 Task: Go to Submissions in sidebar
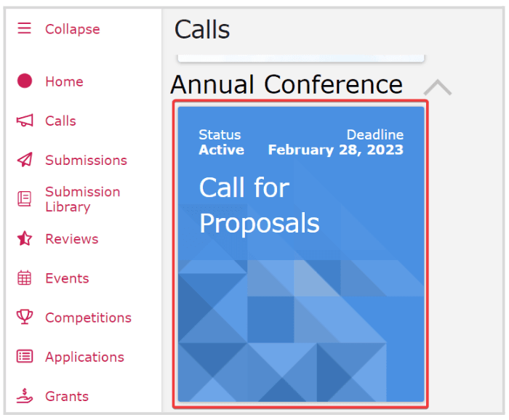pos(86,160)
